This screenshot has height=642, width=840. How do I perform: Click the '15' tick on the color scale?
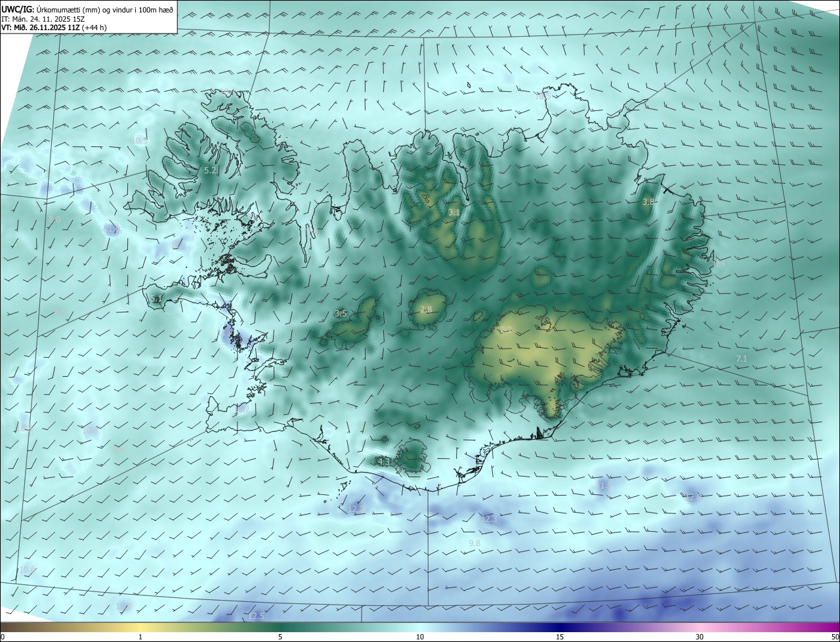560,637
